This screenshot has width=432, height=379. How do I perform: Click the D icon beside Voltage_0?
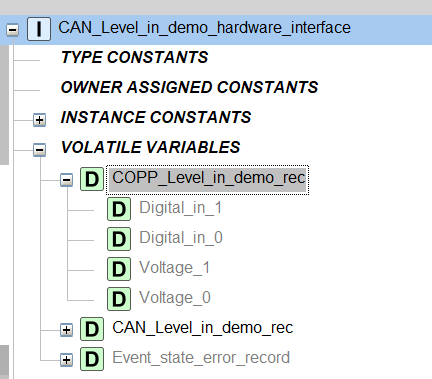pyautogui.click(x=119, y=299)
